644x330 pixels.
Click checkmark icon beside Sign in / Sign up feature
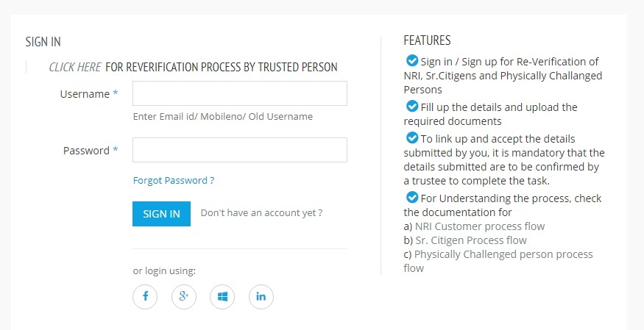tap(412, 61)
